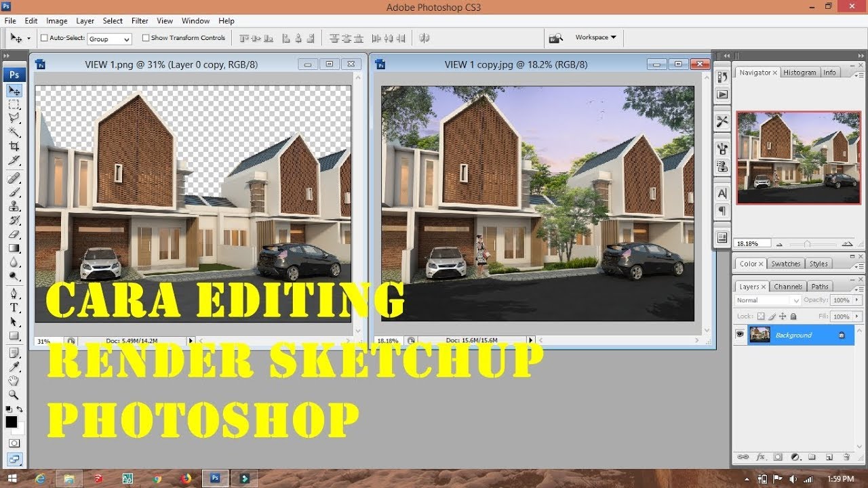The height and width of the screenshot is (488, 868).
Task: Click Go to Bridge button
Action: [x=555, y=38]
